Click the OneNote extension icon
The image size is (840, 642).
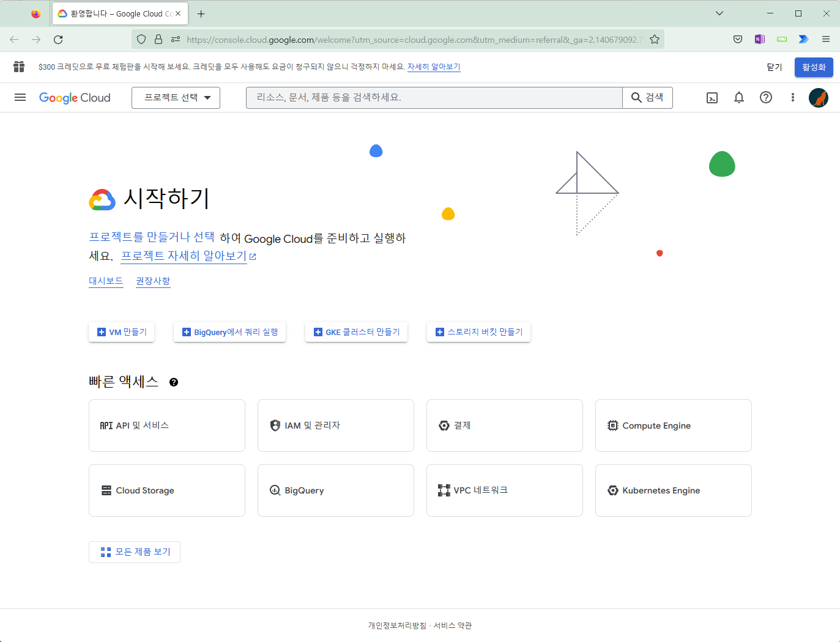click(x=760, y=39)
